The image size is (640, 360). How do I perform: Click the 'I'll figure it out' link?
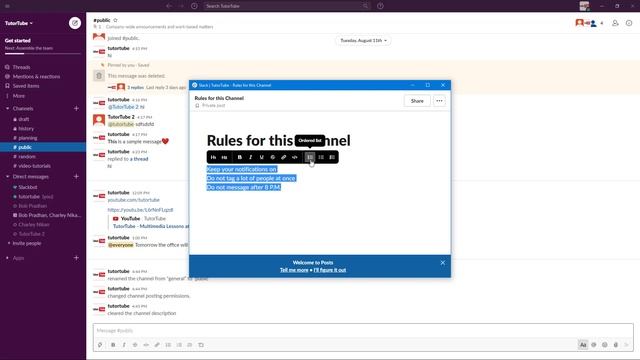[330, 270]
